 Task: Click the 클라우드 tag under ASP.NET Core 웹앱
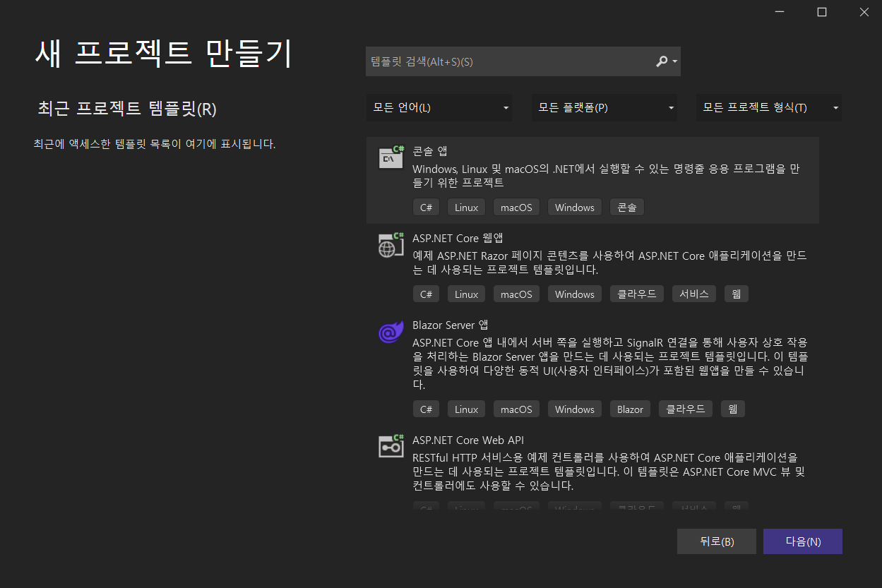point(637,294)
